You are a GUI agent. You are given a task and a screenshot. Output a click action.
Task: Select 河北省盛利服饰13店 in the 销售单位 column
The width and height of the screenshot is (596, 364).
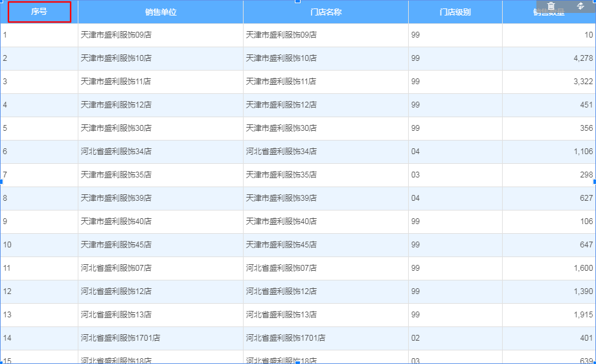coord(116,315)
